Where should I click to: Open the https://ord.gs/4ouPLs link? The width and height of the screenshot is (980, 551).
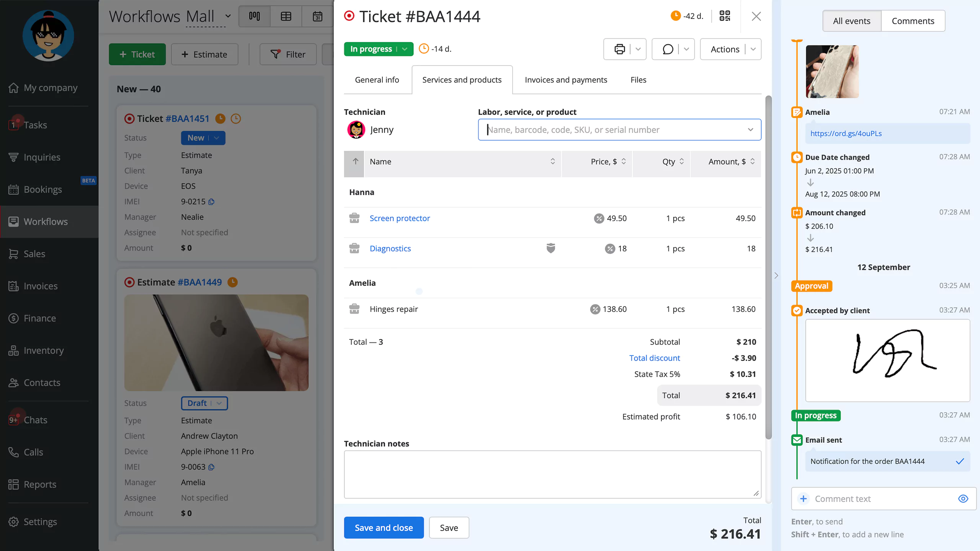tap(846, 134)
